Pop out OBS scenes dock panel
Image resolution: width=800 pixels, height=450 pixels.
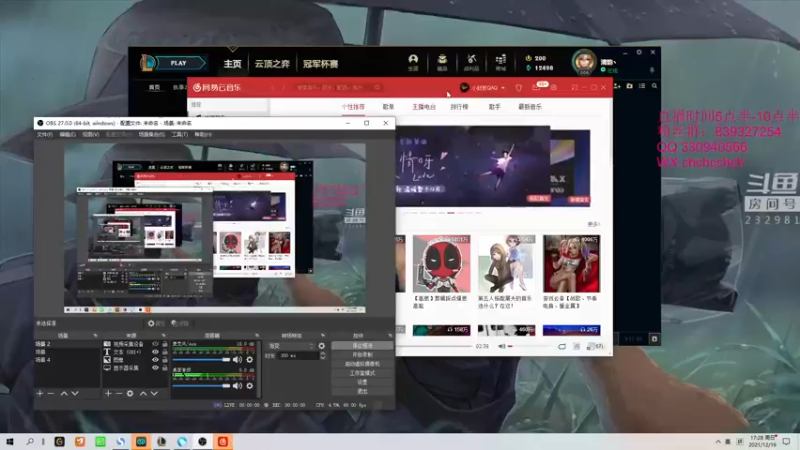[95, 336]
